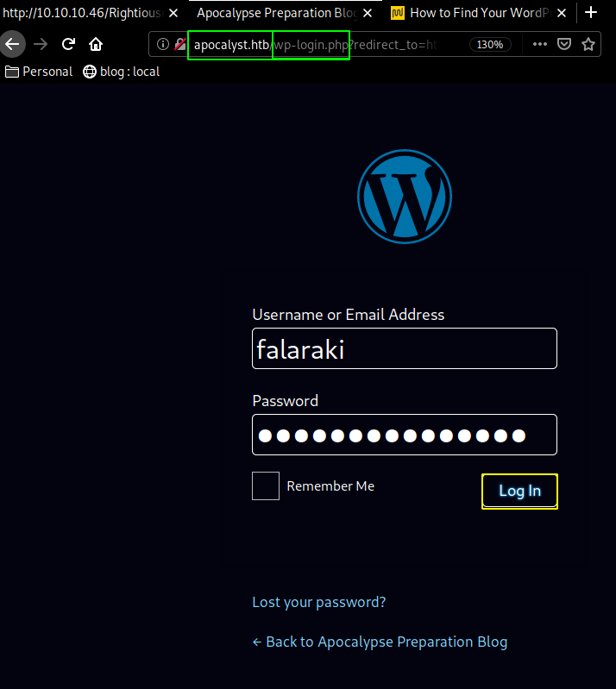Close the Apocalypse Preparation Blog tab

tap(368, 13)
